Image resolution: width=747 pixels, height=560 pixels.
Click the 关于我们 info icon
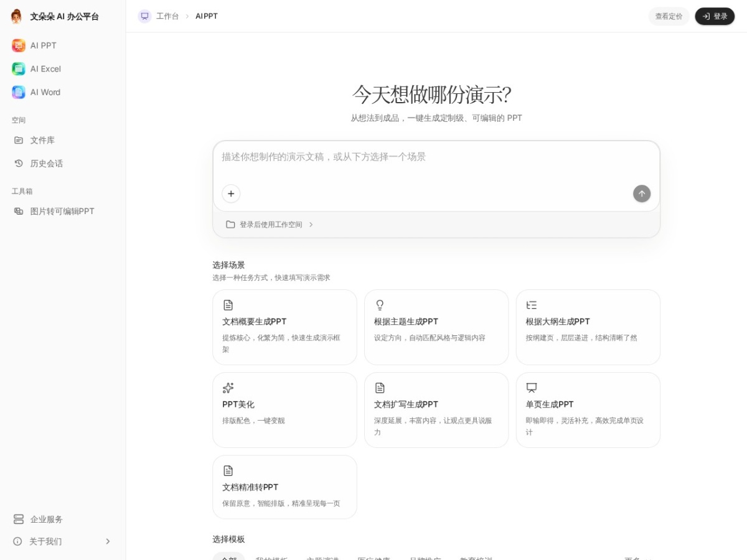tap(17, 541)
